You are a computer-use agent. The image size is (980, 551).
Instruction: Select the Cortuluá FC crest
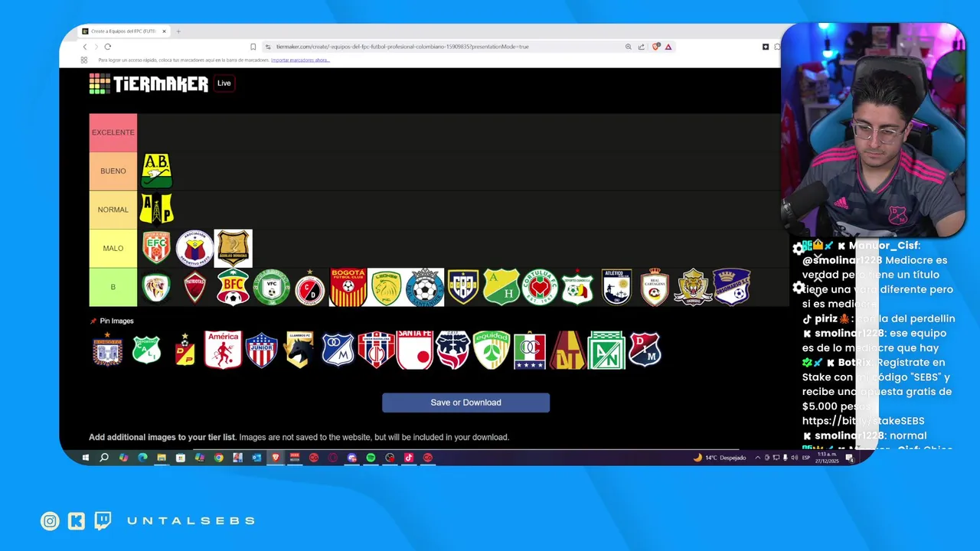[x=540, y=287]
